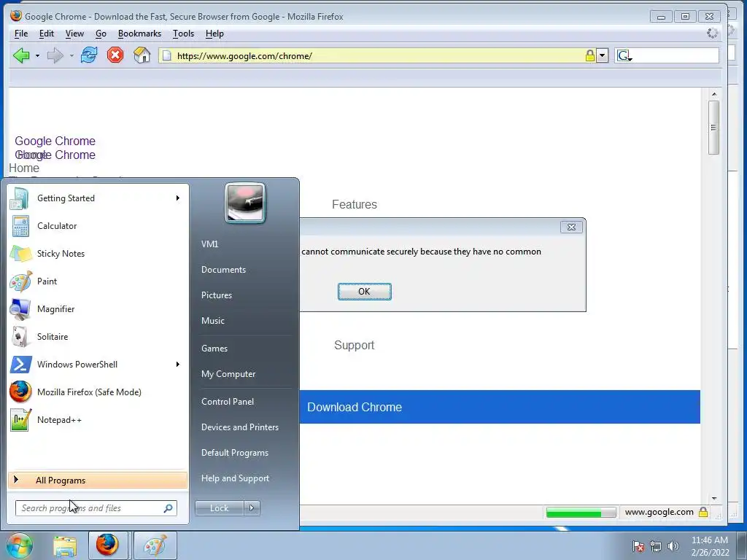Open the network tray icon
Image resolution: width=747 pixels, height=560 pixels.
pyautogui.click(x=656, y=546)
